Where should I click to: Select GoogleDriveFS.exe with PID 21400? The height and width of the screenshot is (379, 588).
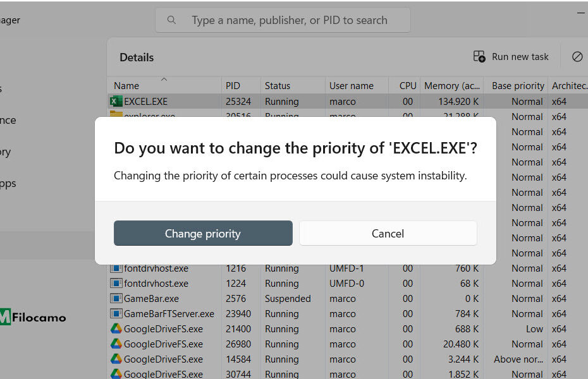pyautogui.click(x=163, y=329)
